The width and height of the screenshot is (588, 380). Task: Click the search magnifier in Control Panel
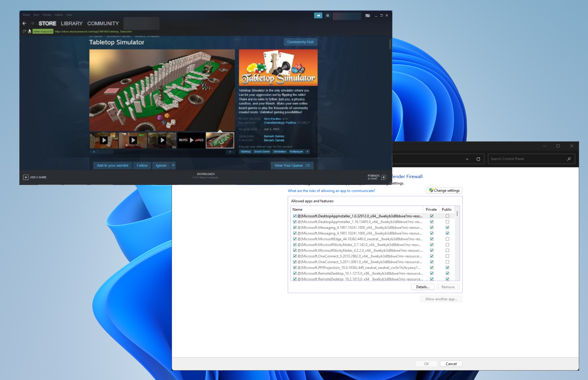569,159
